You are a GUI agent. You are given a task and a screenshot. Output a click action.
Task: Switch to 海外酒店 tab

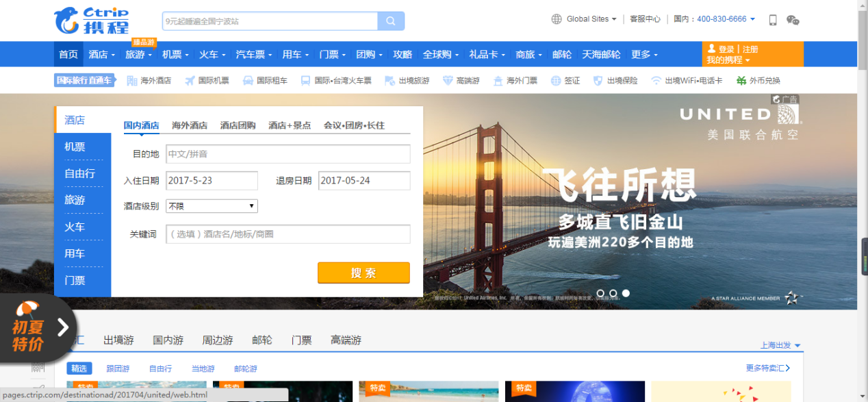click(190, 125)
